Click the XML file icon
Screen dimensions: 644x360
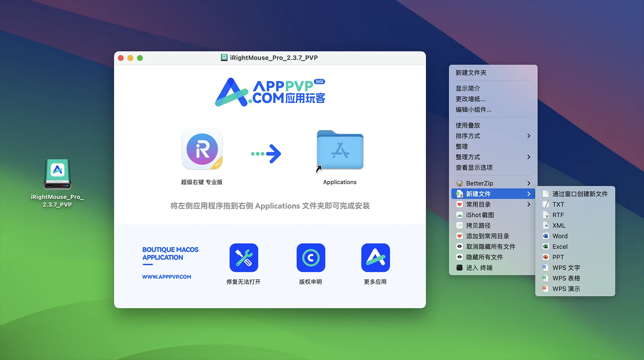click(x=546, y=225)
